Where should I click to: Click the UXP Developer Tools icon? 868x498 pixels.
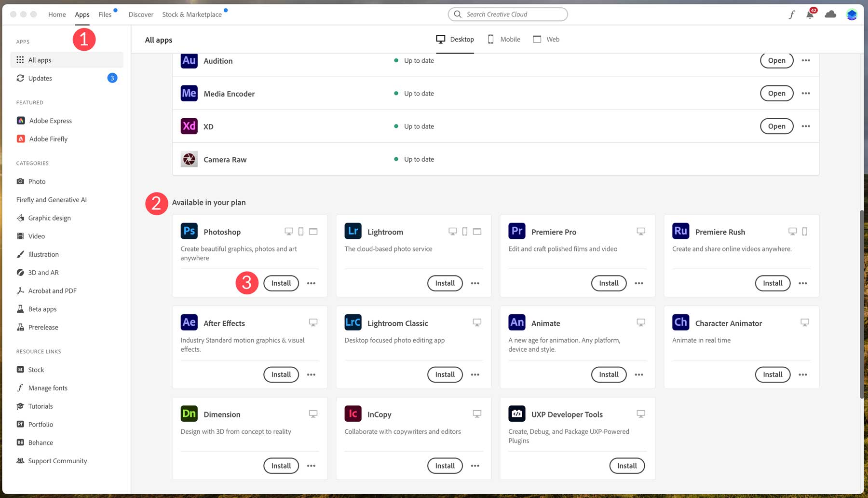pos(516,414)
